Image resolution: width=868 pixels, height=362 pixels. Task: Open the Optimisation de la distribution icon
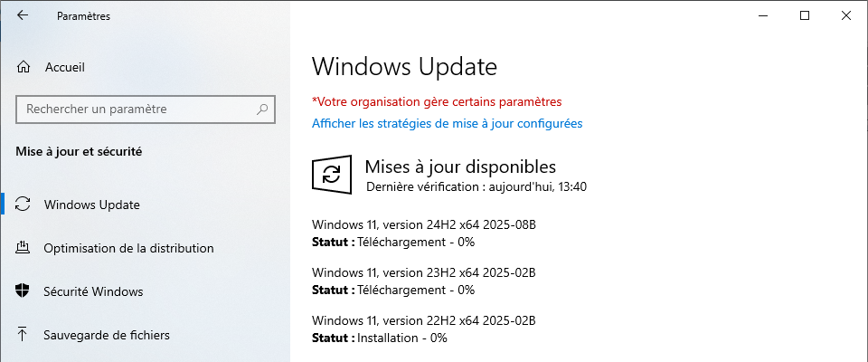23,248
